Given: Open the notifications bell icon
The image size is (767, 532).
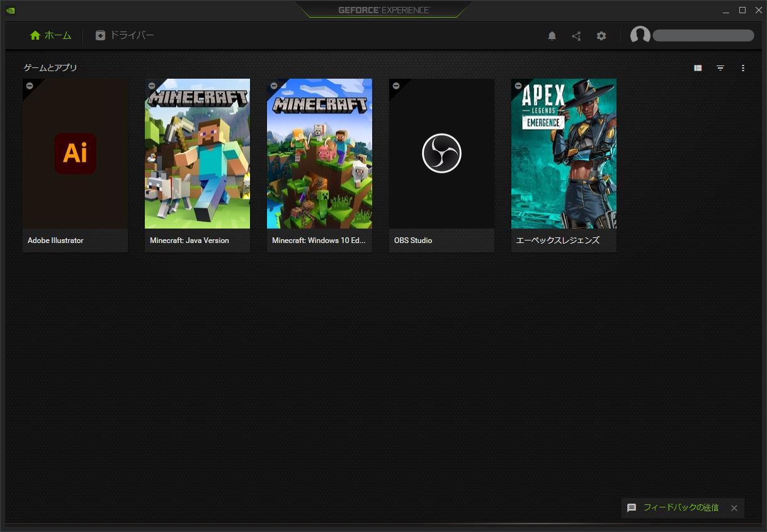Looking at the screenshot, I should pos(552,36).
